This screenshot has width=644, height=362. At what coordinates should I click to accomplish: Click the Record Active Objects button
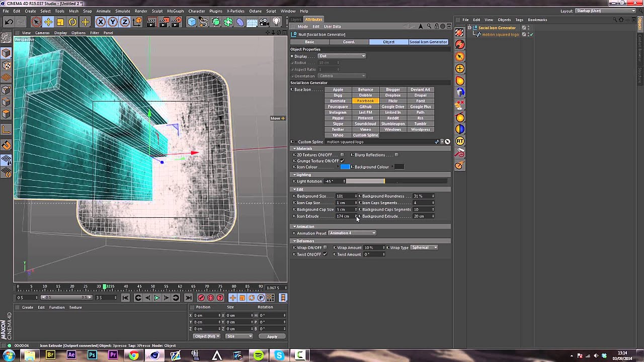(201, 298)
